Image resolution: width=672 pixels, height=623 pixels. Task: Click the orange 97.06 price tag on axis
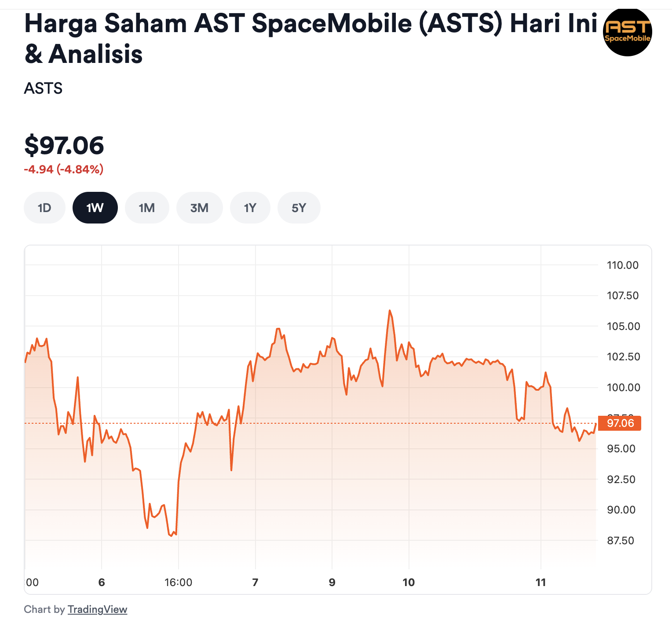point(620,423)
